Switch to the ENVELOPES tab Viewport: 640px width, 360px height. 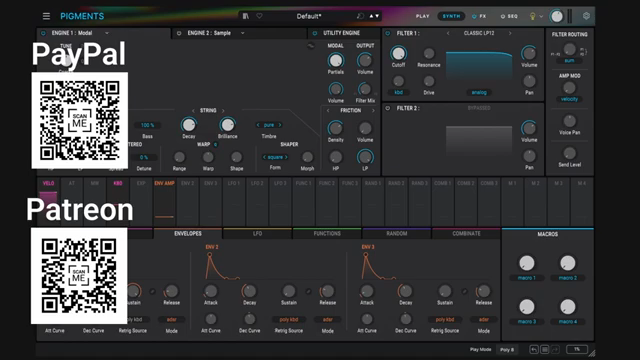[188, 233]
